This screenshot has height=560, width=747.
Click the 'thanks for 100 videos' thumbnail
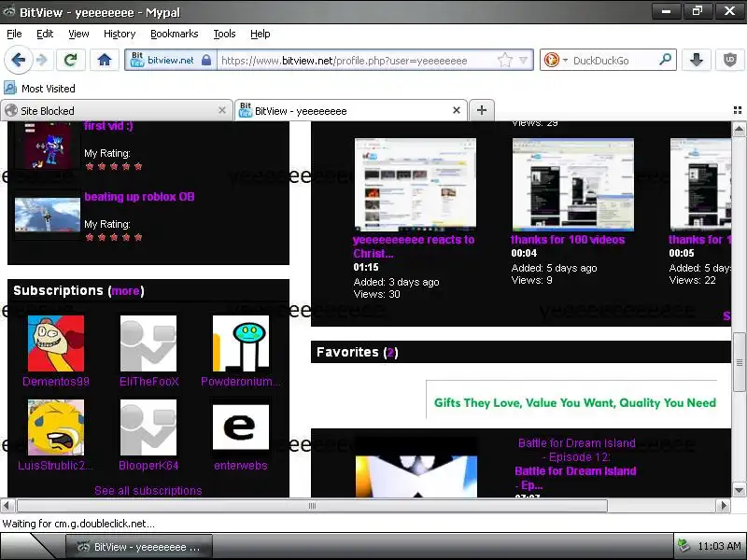(573, 185)
